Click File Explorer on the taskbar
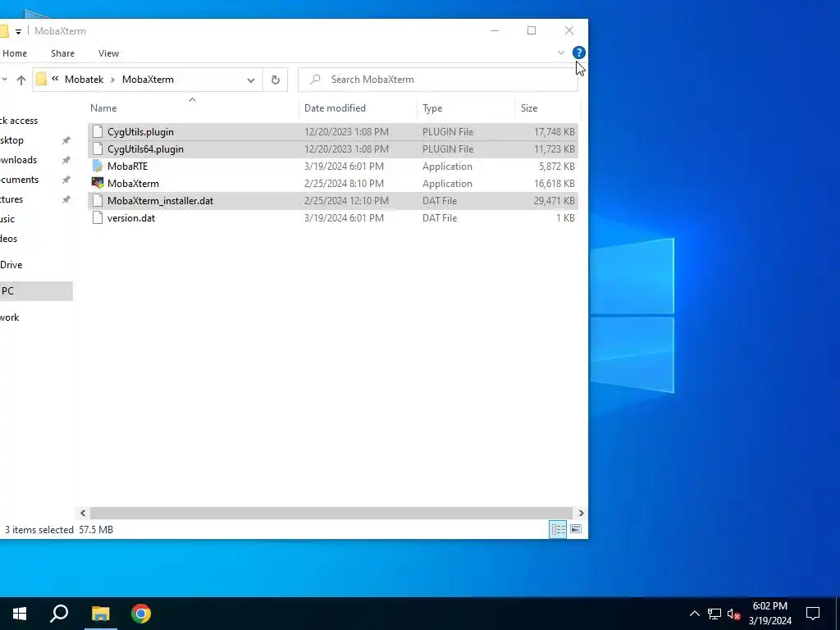This screenshot has width=840, height=630. pyautogui.click(x=101, y=614)
